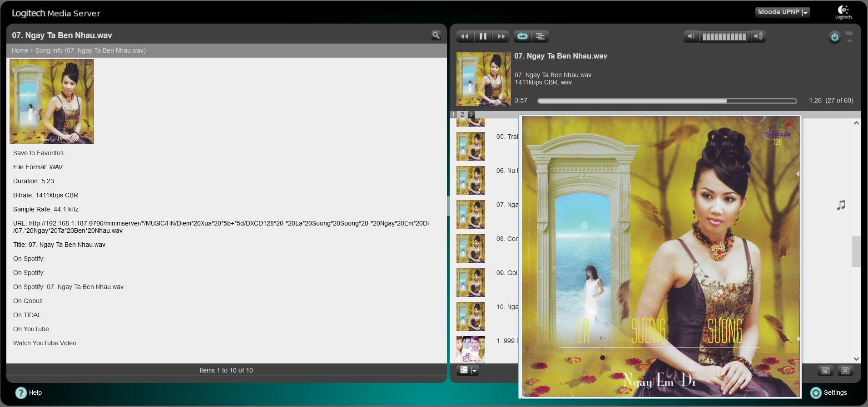The height and width of the screenshot is (407, 868).
Task: Click the enlarged album cover popup
Action: [660, 257]
